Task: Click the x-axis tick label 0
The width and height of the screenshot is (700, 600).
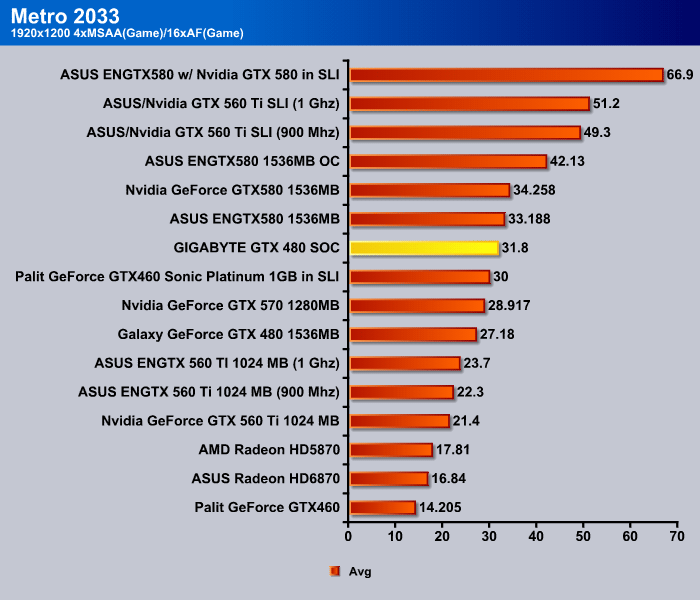Action: pos(348,536)
